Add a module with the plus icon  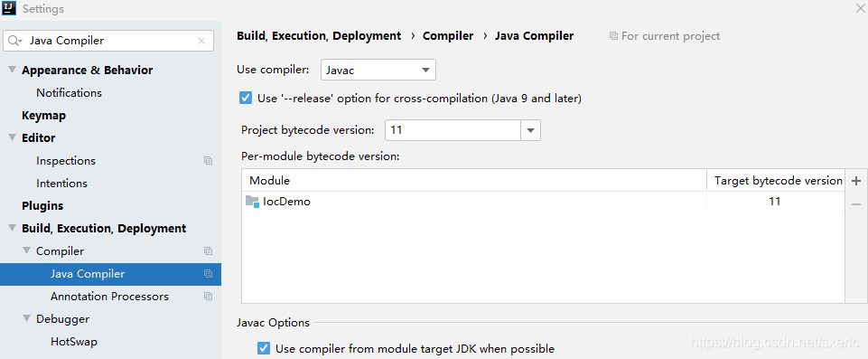(x=856, y=181)
